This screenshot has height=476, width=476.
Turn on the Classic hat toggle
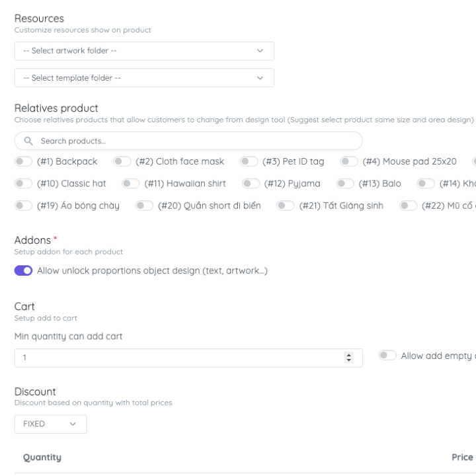(23, 183)
